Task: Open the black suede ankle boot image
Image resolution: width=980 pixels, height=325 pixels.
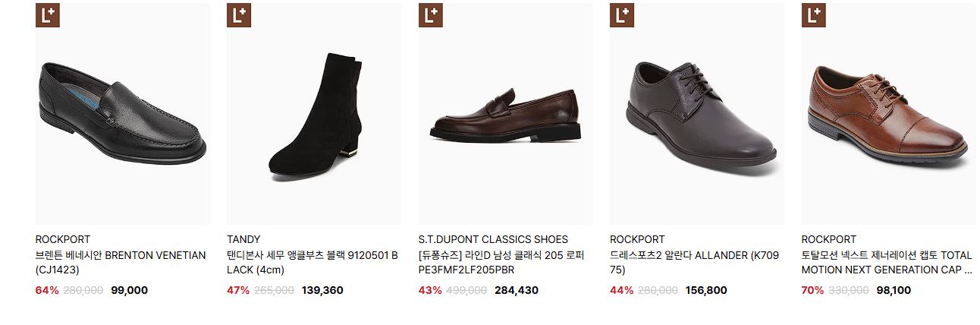Action: click(314, 114)
